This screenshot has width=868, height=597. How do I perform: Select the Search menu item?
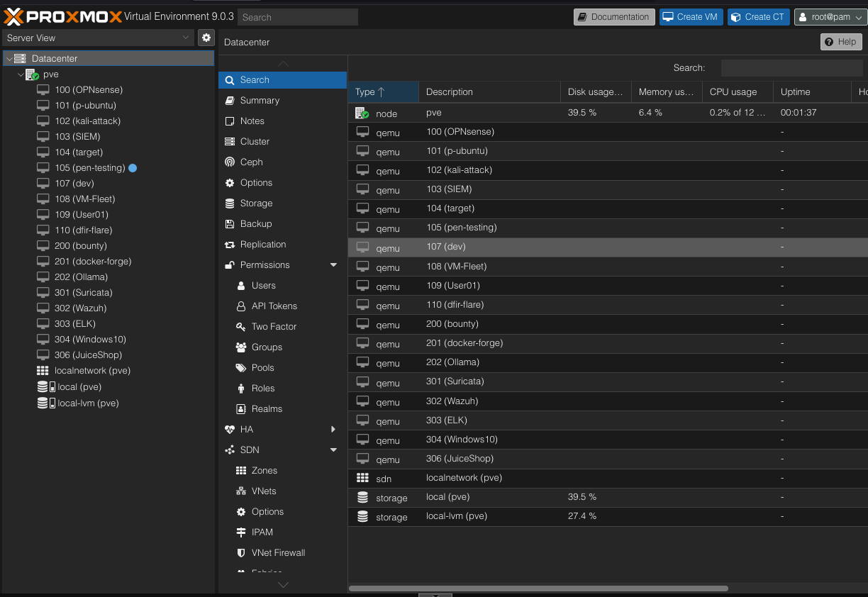point(282,80)
